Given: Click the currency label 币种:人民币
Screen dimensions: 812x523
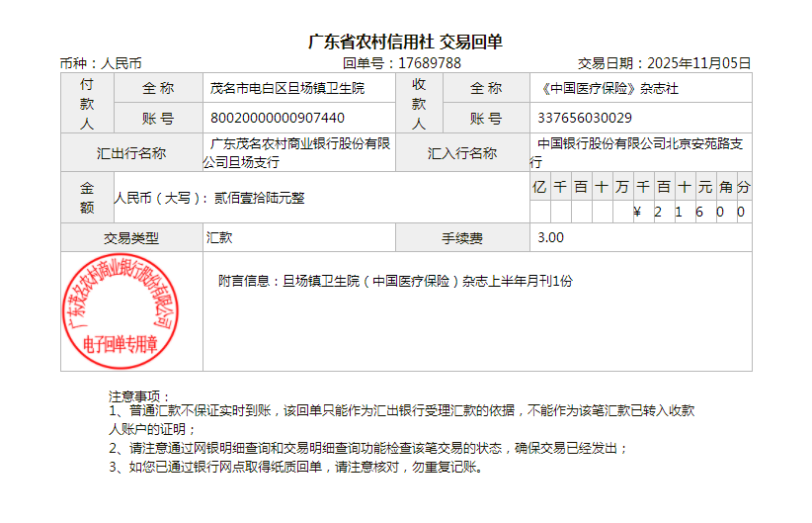Looking at the screenshot, I should tap(102, 63).
